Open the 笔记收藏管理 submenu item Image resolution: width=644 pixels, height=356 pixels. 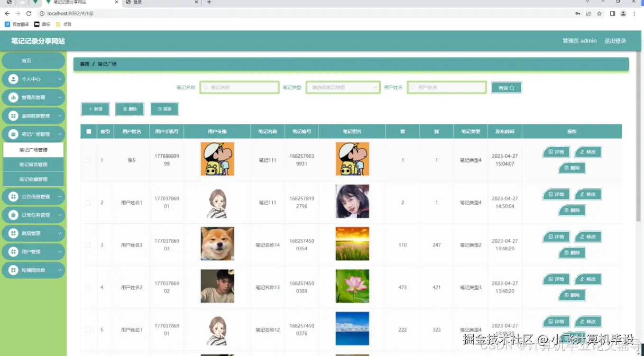pos(33,179)
